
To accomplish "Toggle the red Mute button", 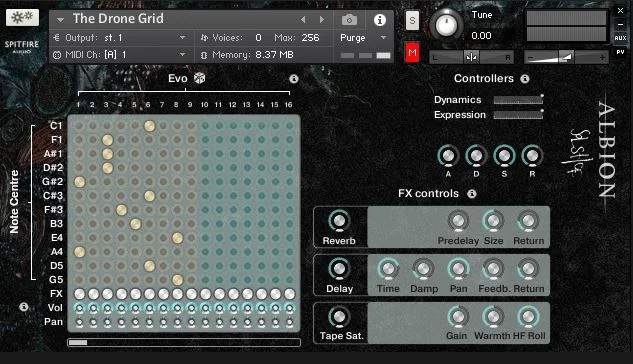I will point(412,52).
